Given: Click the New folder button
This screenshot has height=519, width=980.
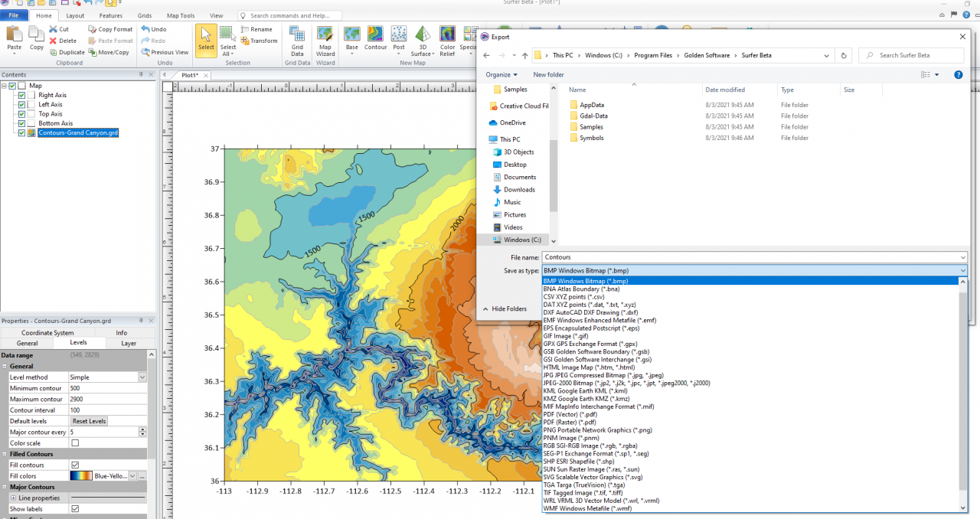Looking at the screenshot, I should click(548, 74).
